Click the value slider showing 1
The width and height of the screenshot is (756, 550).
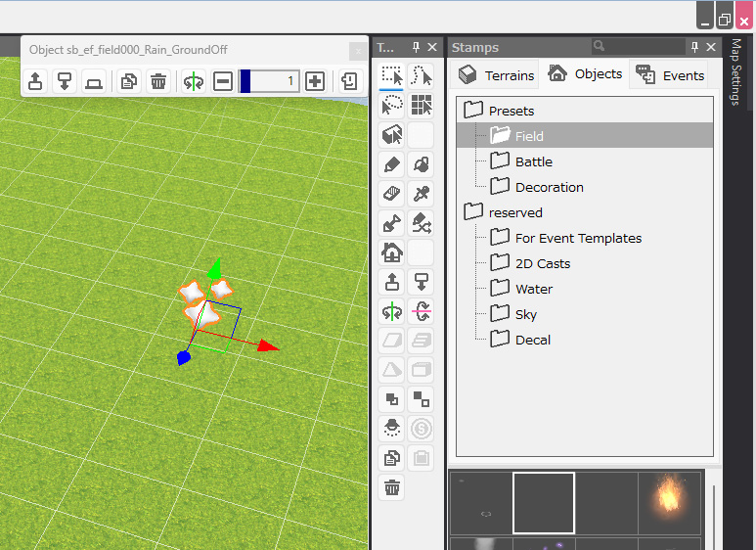pyautogui.click(x=269, y=81)
